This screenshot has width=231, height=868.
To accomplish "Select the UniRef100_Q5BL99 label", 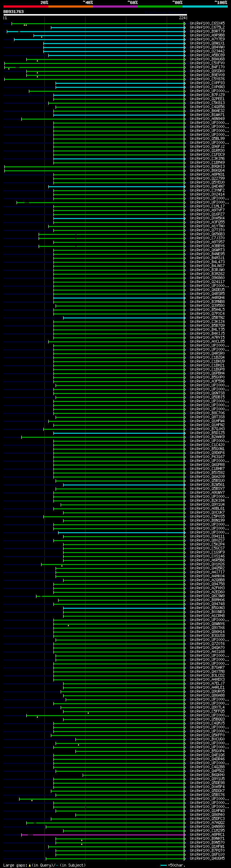I will click(207, 139).
